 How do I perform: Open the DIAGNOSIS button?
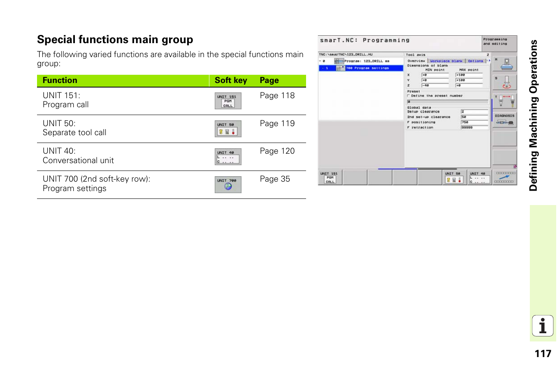click(x=505, y=120)
